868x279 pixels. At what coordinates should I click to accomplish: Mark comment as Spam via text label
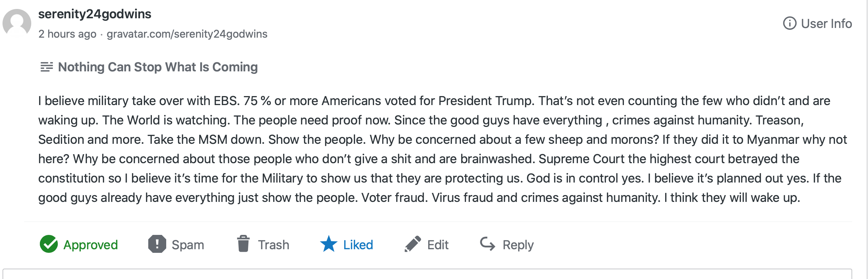[x=188, y=245]
